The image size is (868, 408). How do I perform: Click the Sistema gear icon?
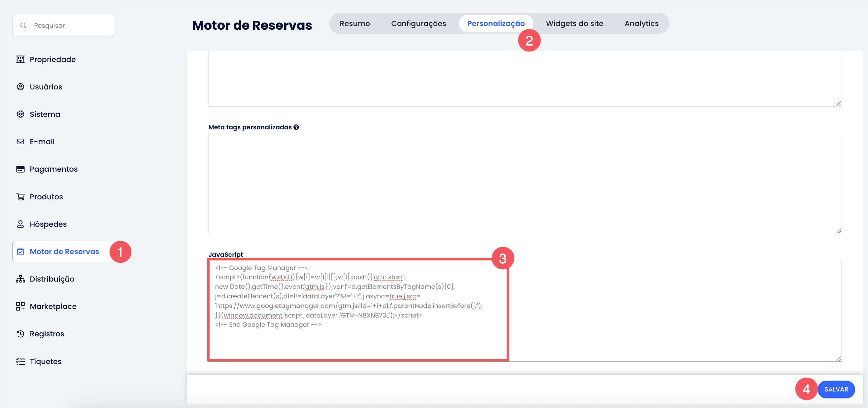(20, 114)
